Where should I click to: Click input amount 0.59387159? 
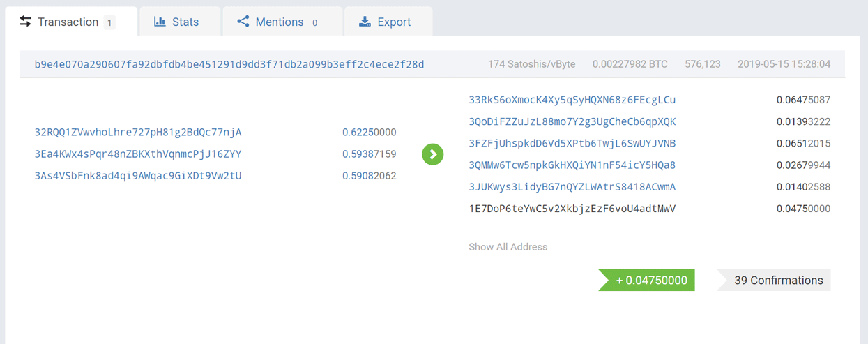click(370, 154)
